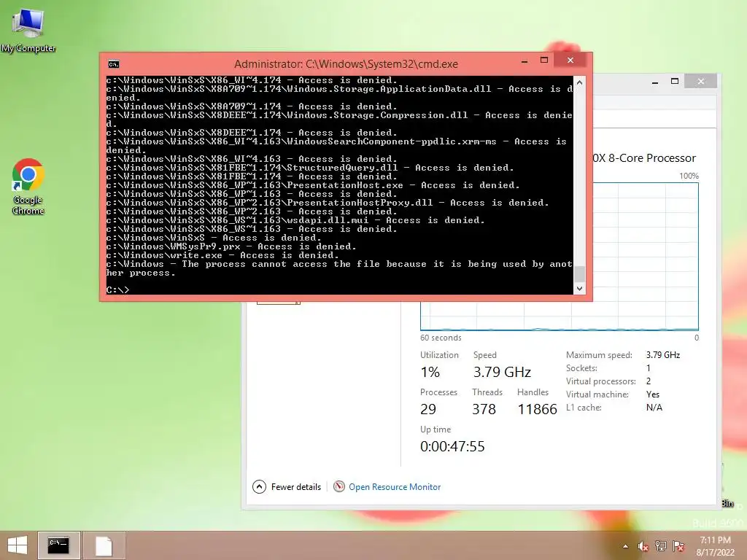
Task: Launch Google Chrome from desktop shortcut
Action: click(28, 187)
